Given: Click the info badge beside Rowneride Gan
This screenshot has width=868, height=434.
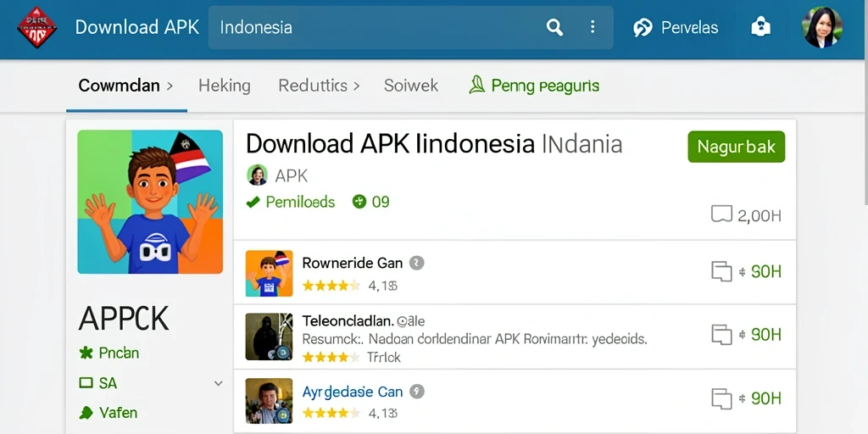Looking at the screenshot, I should click(x=417, y=263).
